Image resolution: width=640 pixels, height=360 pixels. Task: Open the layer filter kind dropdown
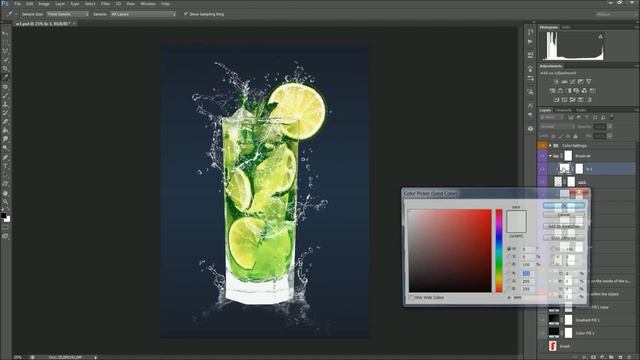552,118
